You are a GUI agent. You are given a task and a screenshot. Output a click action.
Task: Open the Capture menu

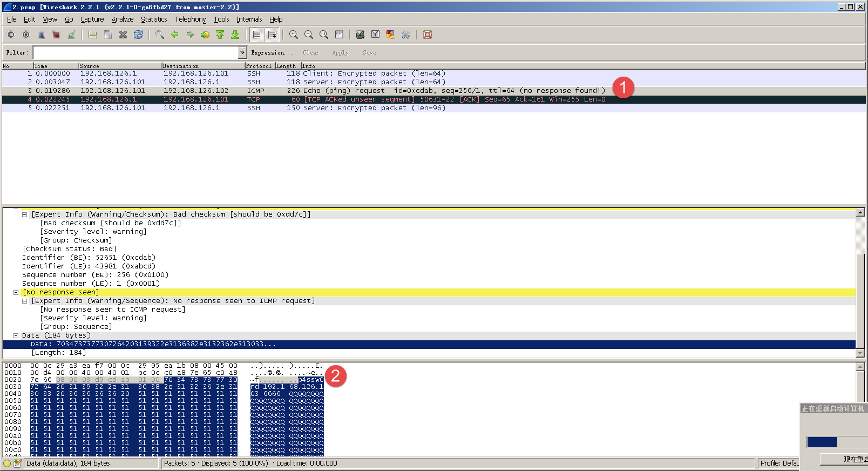(x=92, y=19)
